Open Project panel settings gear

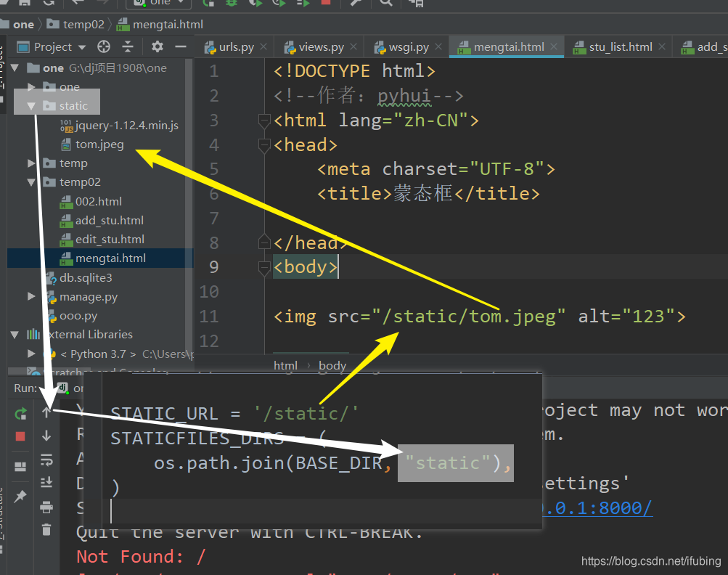(158, 47)
